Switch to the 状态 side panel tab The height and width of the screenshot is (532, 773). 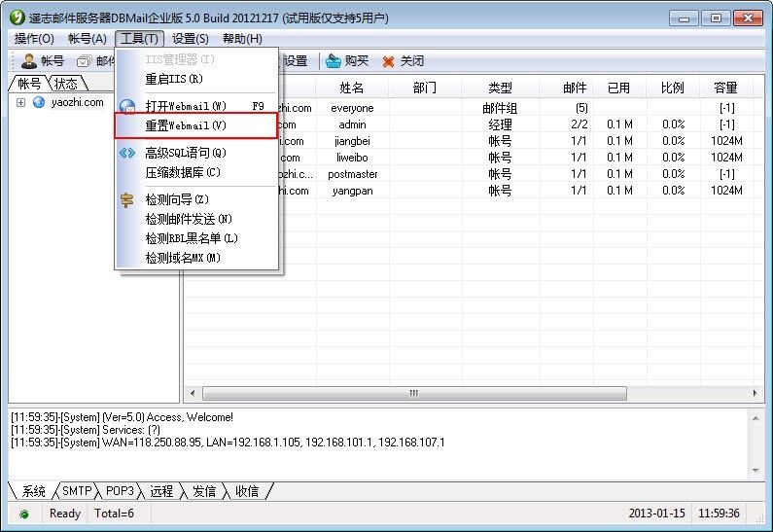click(66, 84)
